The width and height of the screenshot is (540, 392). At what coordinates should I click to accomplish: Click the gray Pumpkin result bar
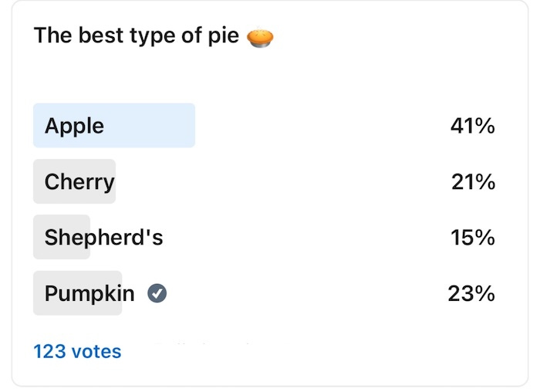(x=77, y=293)
